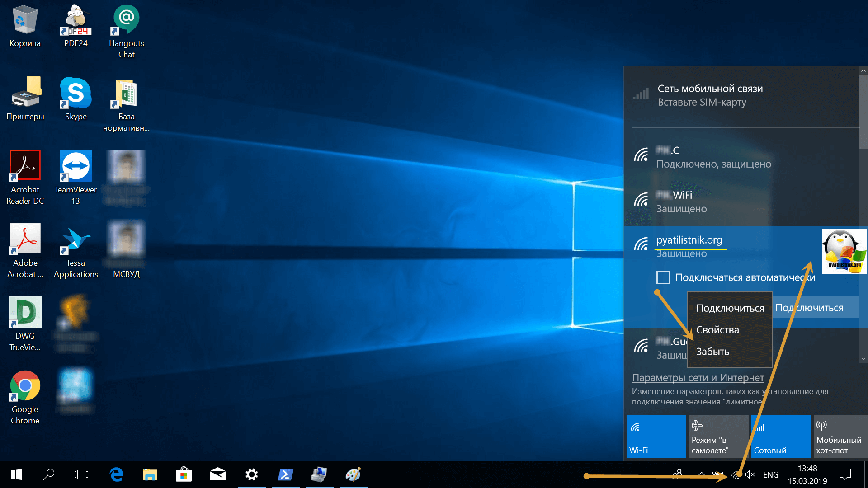Check the connect automatically checkbox
The height and width of the screenshot is (488, 868).
tap(663, 277)
